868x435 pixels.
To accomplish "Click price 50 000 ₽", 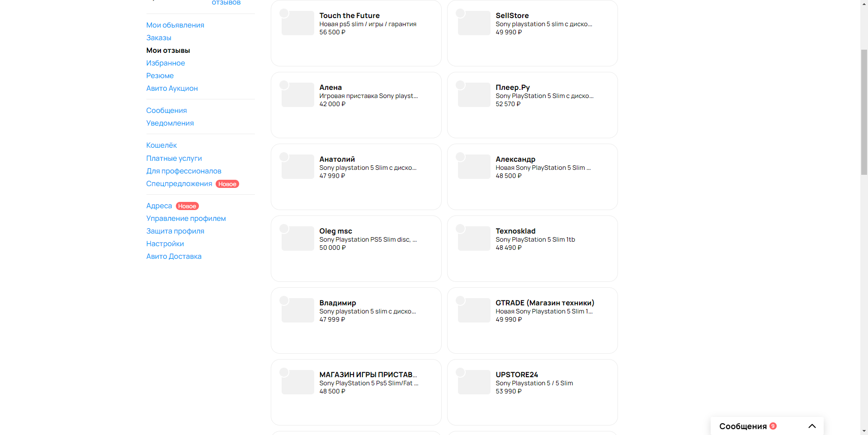I will (x=332, y=248).
